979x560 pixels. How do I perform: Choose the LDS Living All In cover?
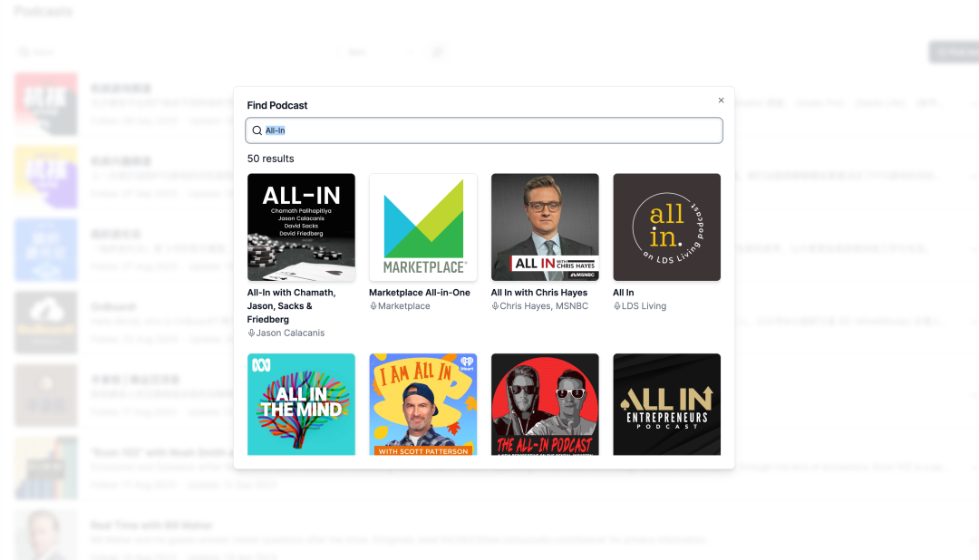coord(667,227)
